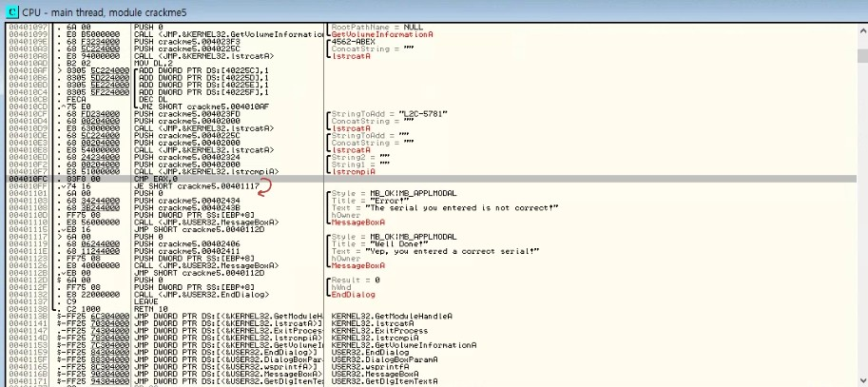Select address cell 00401117

click(x=28, y=237)
